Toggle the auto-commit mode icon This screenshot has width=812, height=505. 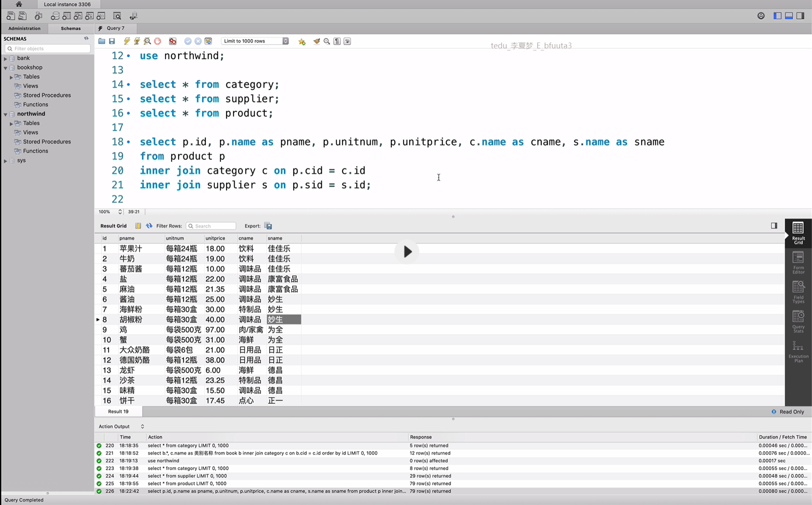point(208,41)
